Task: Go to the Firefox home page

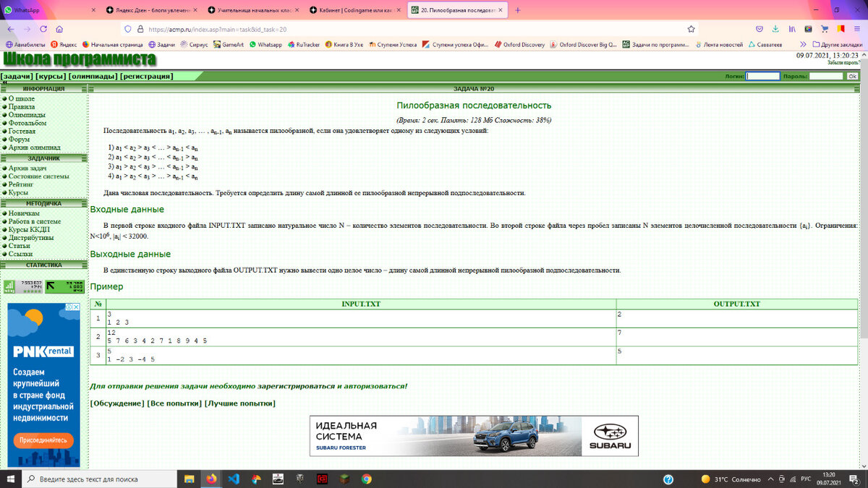Action: [59, 29]
